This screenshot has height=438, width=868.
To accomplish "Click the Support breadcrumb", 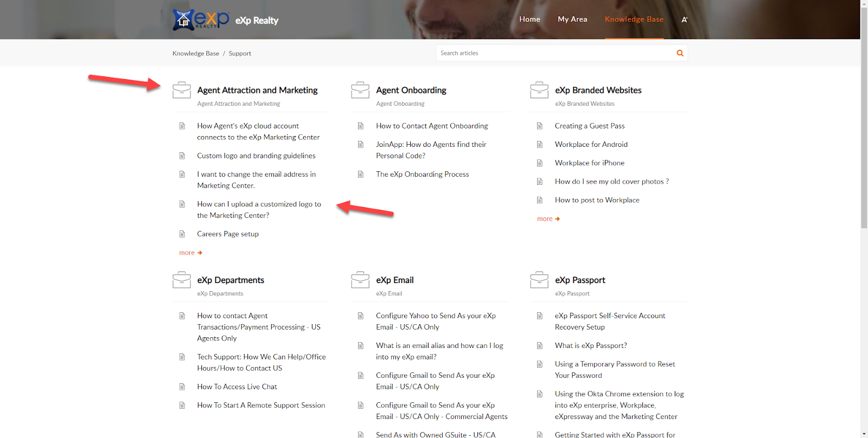I will coord(240,53).
